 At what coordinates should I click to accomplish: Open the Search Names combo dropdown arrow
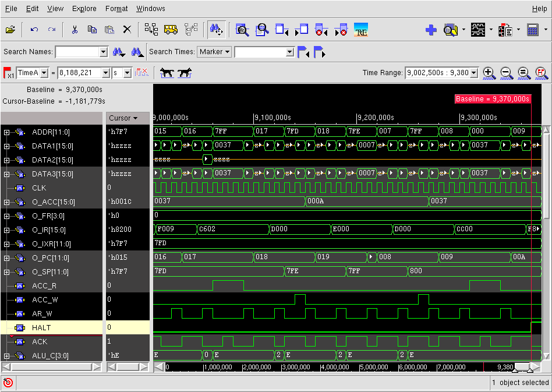(104, 52)
